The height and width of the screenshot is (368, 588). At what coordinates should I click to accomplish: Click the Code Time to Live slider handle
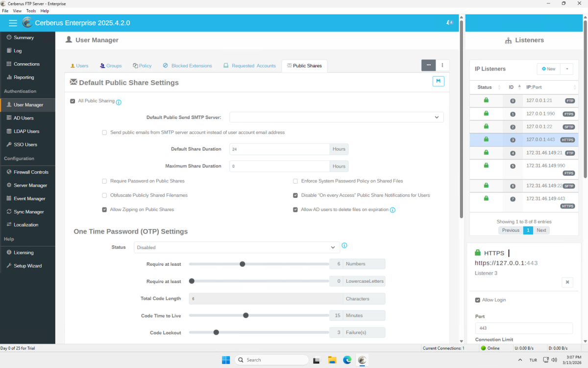[x=246, y=316]
